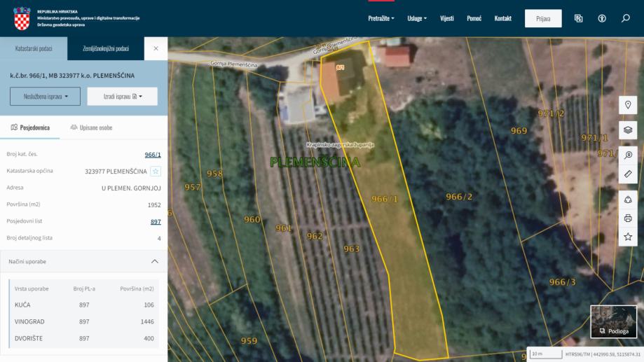644x362 pixels.
Task: Click Površina (m2) column header
Action: (x=137, y=289)
